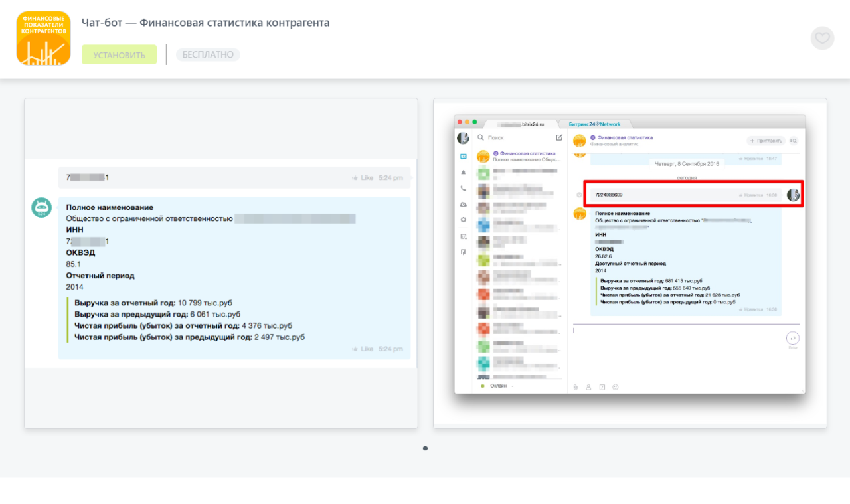
Task: Click the upper Like link in the left screenshot
Action: 363,178
